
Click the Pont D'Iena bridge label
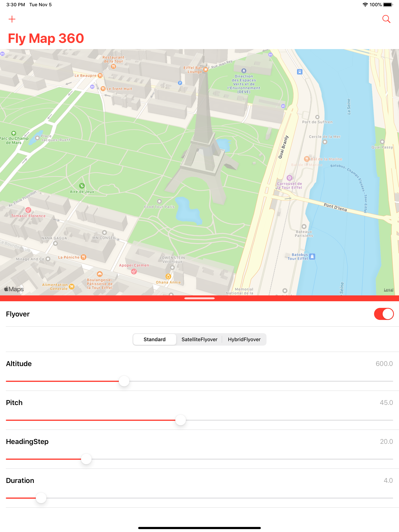(335, 207)
